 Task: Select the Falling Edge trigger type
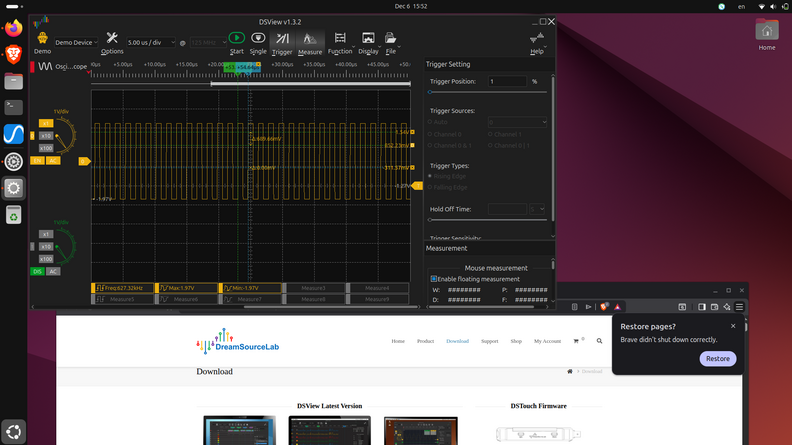pyautogui.click(x=431, y=186)
